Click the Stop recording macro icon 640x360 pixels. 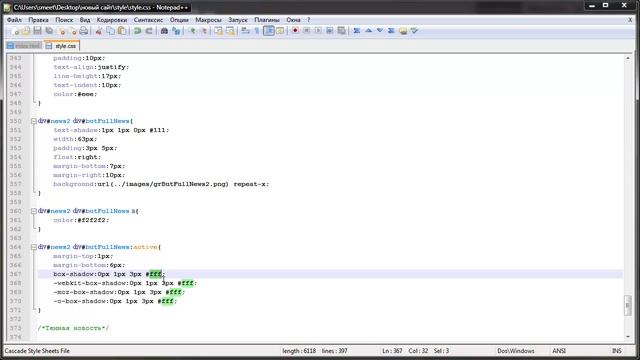(307, 31)
